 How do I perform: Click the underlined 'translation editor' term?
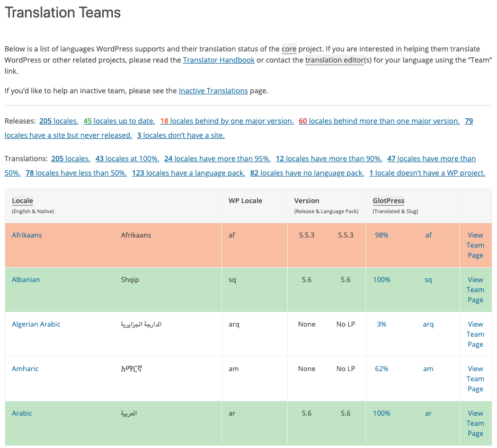click(334, 60)
